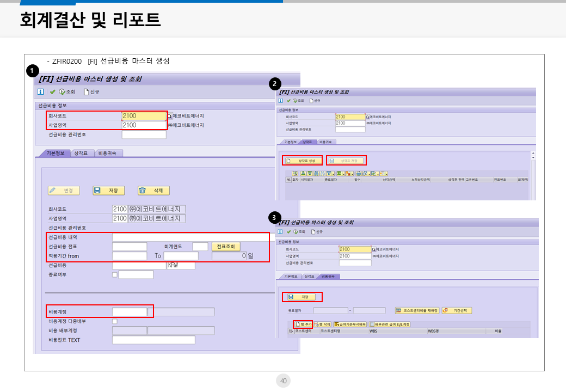Click 저장 button on the 비용귀속 screen
The height and width of the screenshot is (392, 566).
(x=302, y=297)
